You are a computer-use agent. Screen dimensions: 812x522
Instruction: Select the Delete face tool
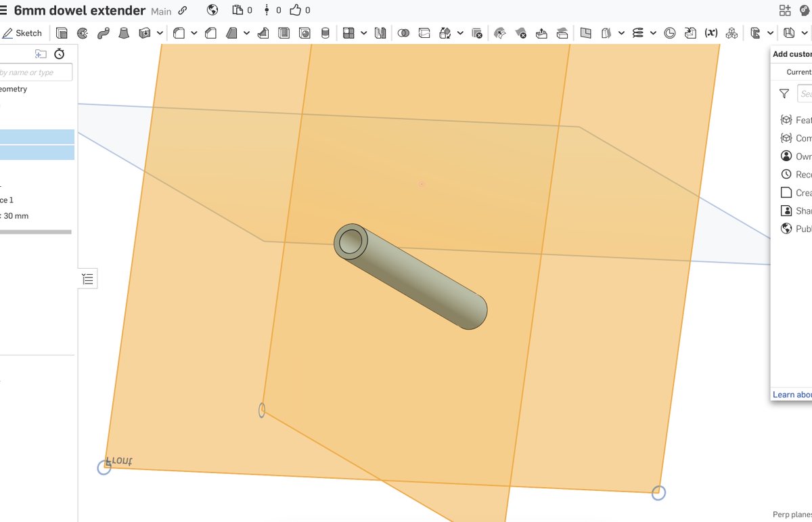point(521,32)
